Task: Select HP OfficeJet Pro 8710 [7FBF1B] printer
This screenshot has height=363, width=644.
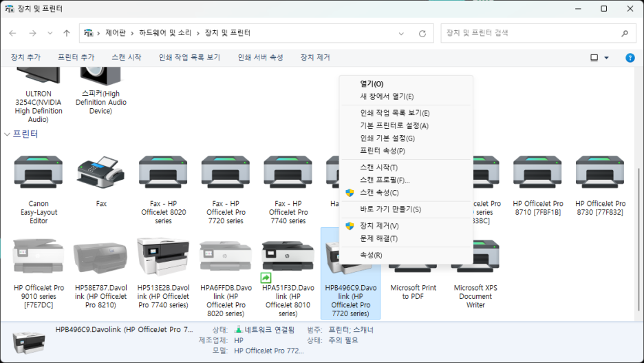Action: pyautogui.click(x=537, y=185)
